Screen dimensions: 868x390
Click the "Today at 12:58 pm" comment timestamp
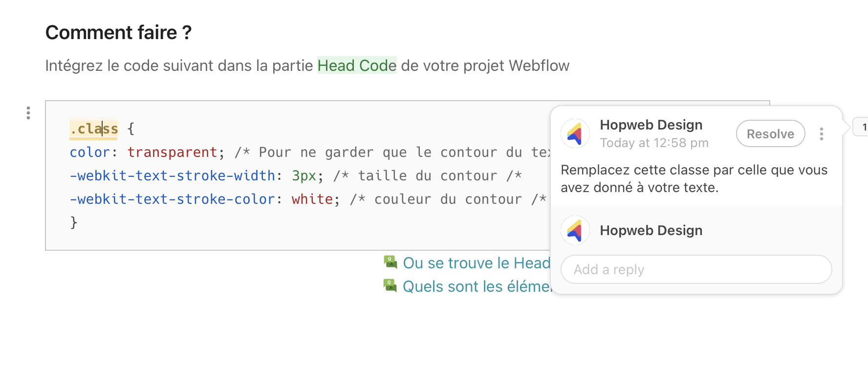click(x=654, y=143)
